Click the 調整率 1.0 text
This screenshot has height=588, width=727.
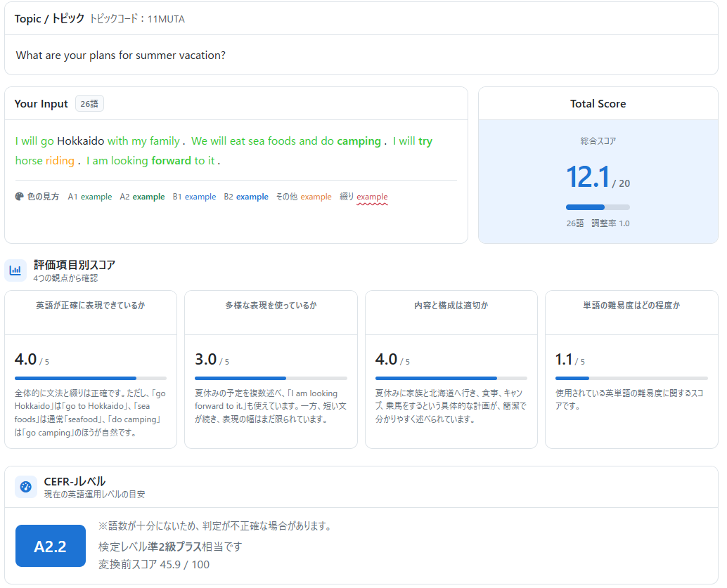point(610,223)
